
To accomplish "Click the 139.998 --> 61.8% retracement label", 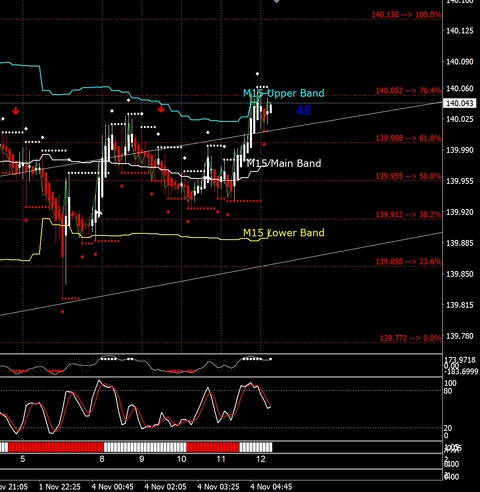I will click(408, 138).
